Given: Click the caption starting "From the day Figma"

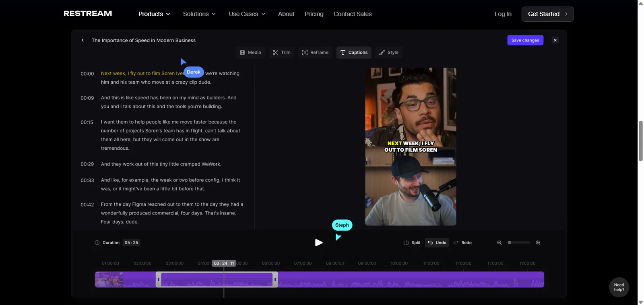Looking at the screenshot, I should point(172,213).
